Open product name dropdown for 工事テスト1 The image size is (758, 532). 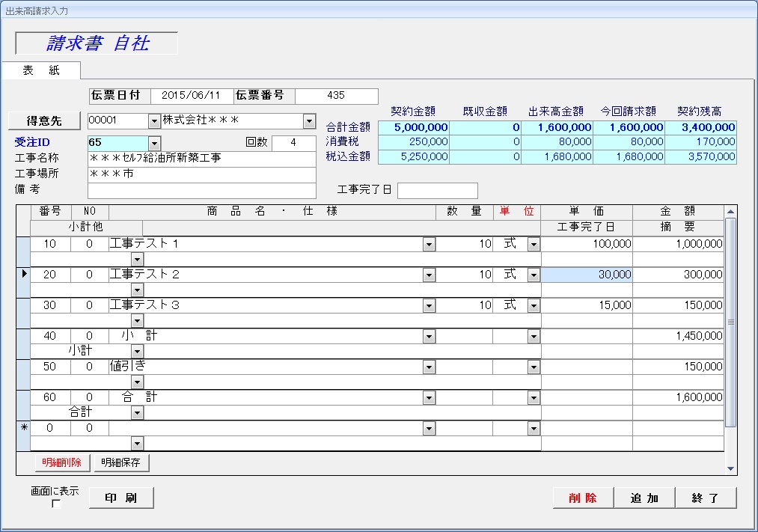429,244
